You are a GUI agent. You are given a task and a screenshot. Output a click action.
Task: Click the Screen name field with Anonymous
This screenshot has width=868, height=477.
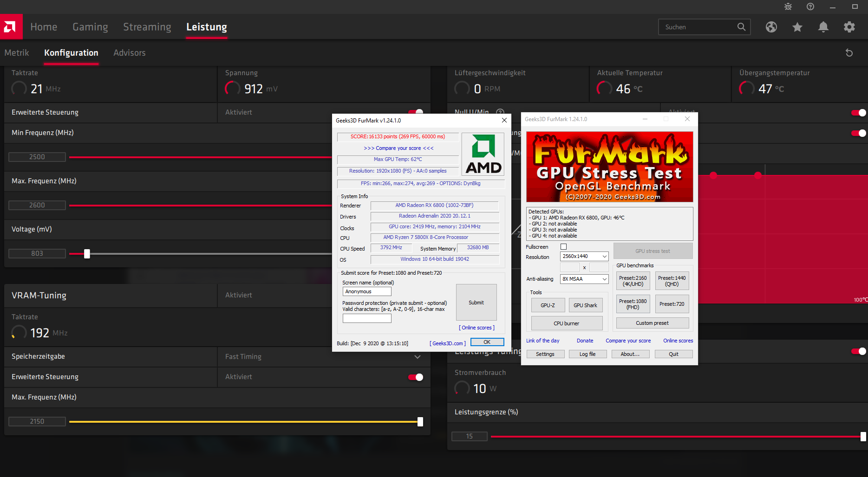pos(367,291)
